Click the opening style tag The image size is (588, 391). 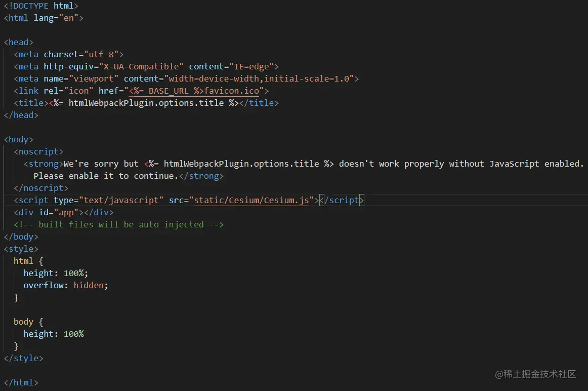[21, 249]
